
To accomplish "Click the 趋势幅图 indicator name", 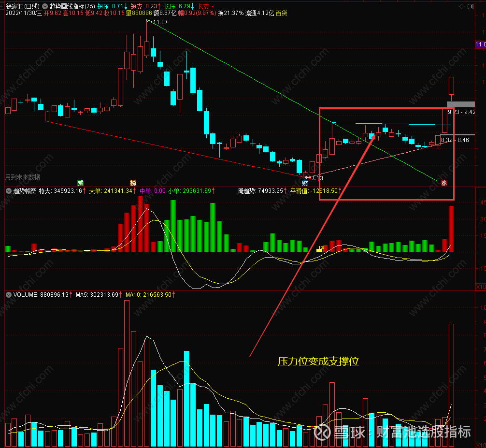I will (x=25, y=191).
